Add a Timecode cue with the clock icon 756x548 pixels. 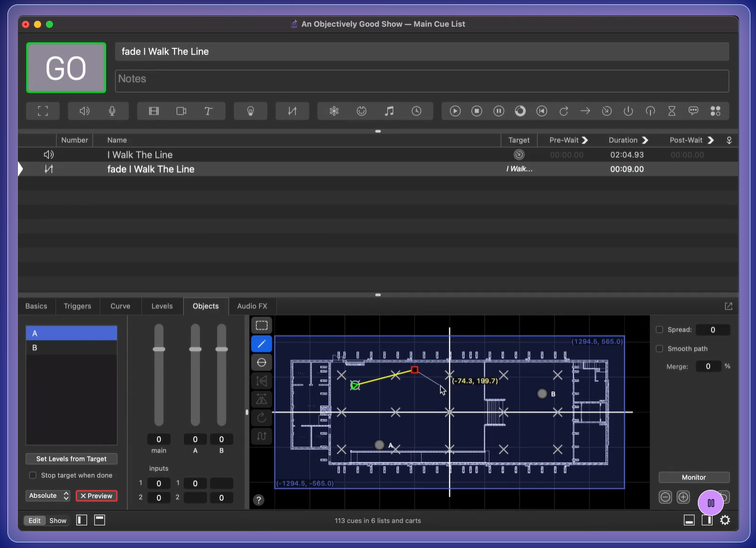coord(417,111)
